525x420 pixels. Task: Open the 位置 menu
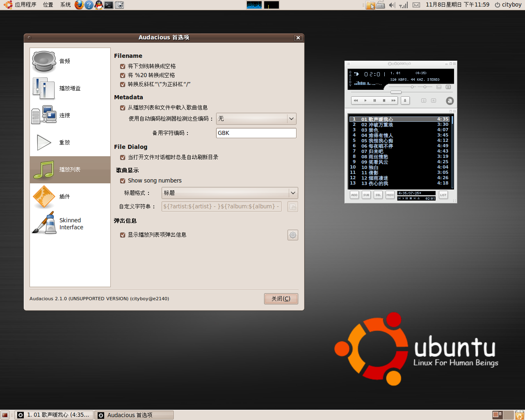(x=48, y=5)
